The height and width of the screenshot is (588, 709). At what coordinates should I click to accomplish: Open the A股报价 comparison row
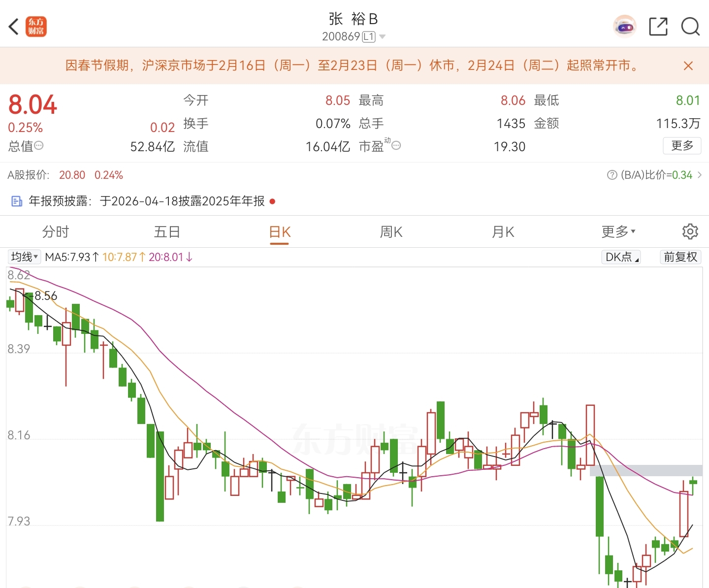click(65, 175)
